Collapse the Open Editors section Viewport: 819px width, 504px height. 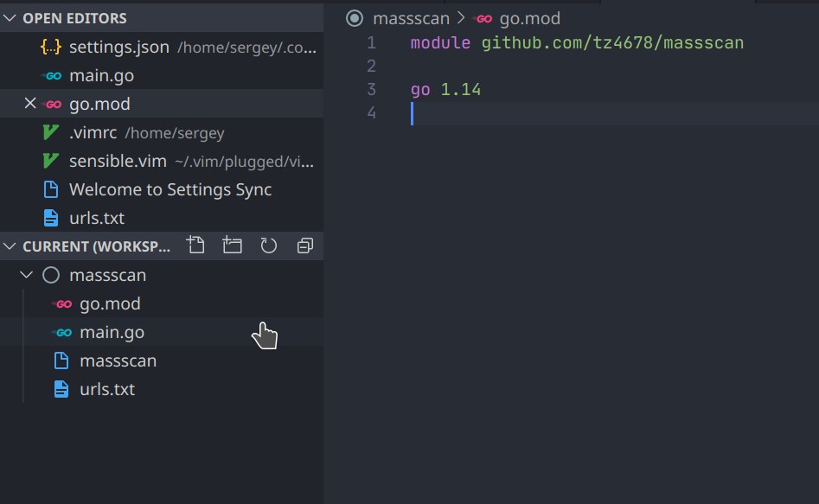(10, 18)
